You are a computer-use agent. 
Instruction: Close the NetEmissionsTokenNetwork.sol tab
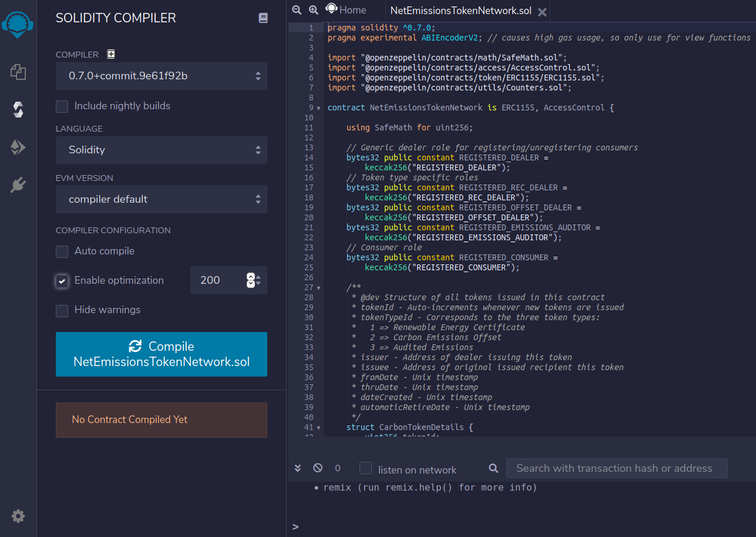click(542, 12)
